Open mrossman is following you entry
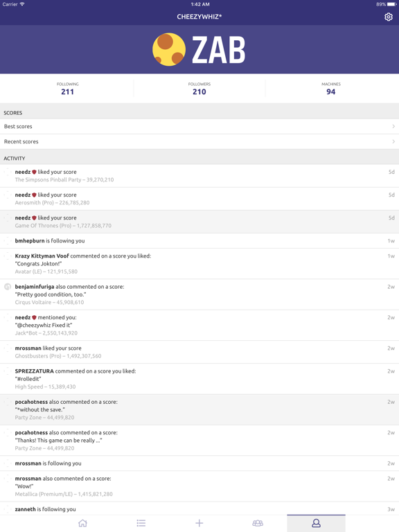 [x=199, y=463]
